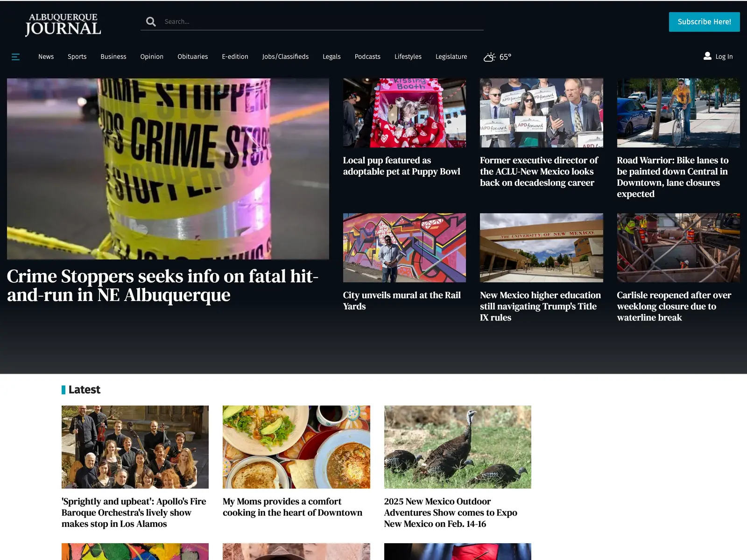
Task: Click the Subscribe Here! button
Action: point(704,22)
